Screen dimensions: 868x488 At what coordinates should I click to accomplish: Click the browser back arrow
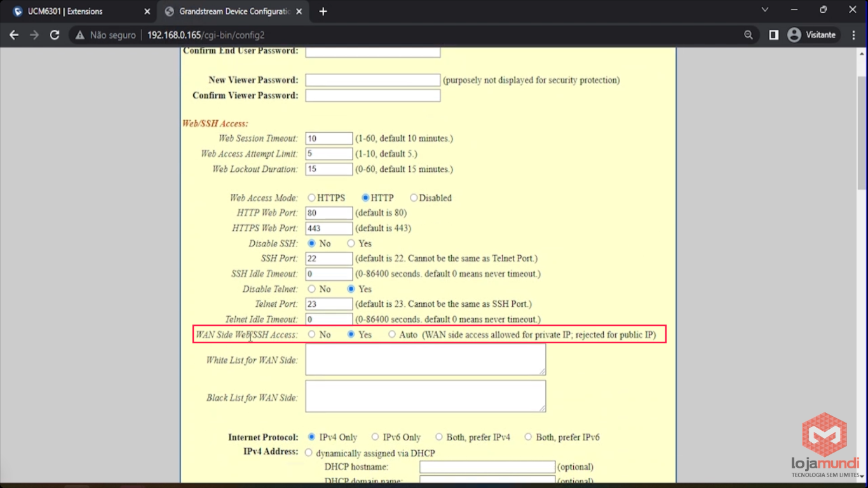click(x=14, y=35)
